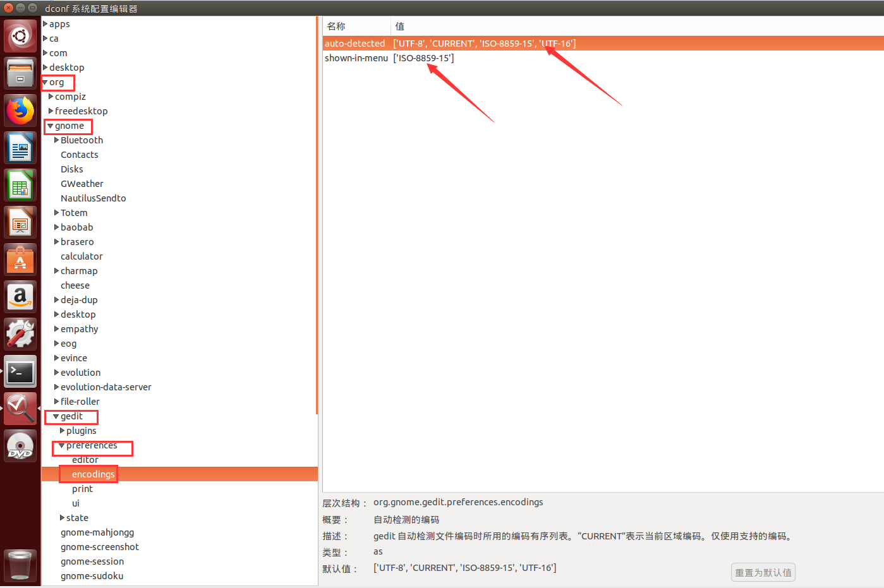Open the Trash in the dock
Image resolution: width=884 pixels, height=588 pixels.
(20, 565)
